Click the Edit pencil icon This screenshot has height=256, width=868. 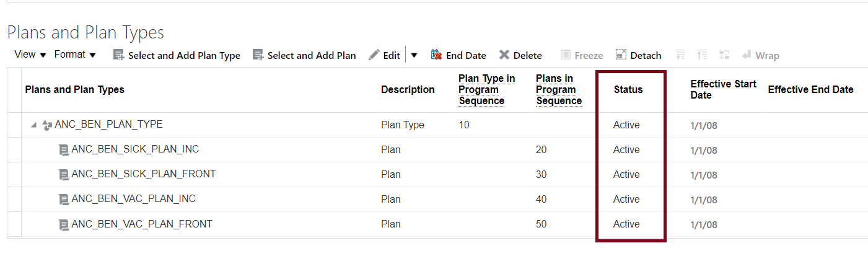click(x=374, y=55)
